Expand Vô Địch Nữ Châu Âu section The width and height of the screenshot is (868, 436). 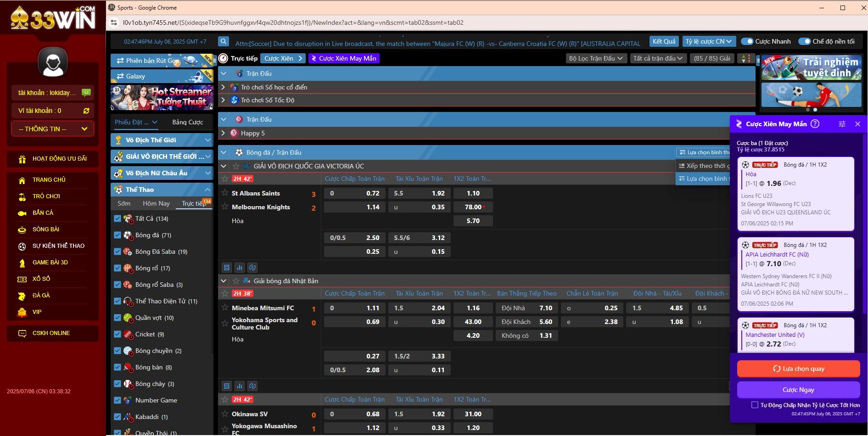coord(207,173)
